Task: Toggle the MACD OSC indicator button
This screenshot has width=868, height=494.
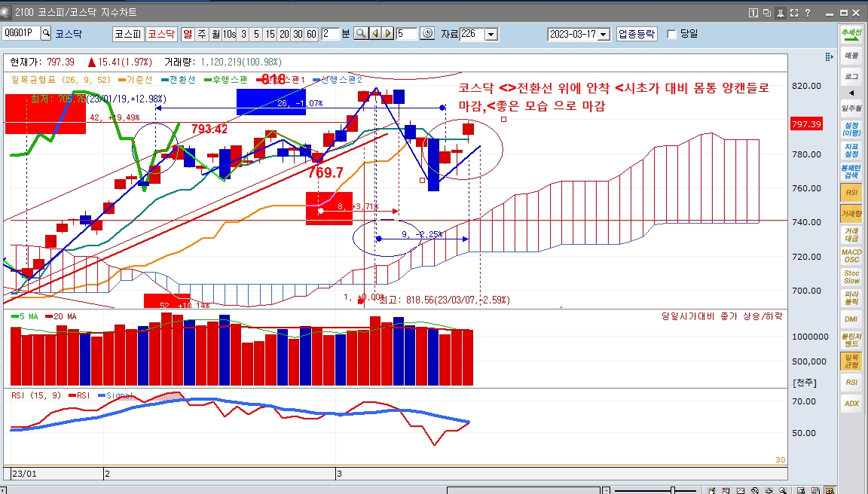Action: (851, 255)
